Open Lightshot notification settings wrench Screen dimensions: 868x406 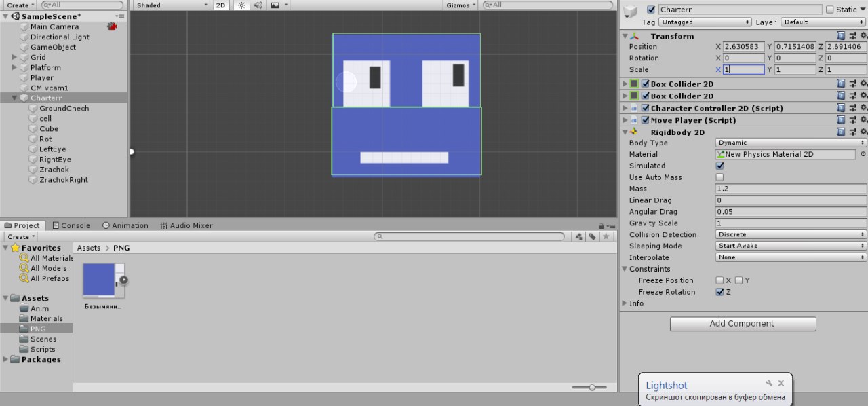click(769, 384)
